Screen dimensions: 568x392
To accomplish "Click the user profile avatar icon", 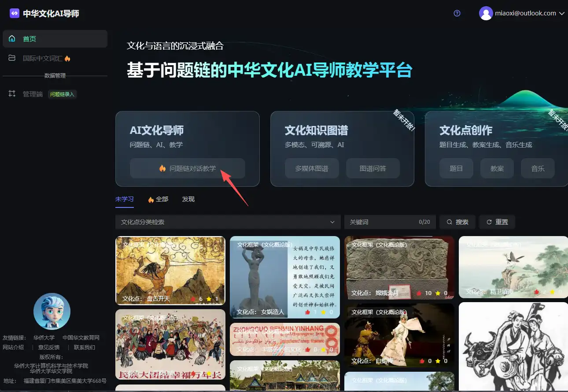I will [486, 13].
